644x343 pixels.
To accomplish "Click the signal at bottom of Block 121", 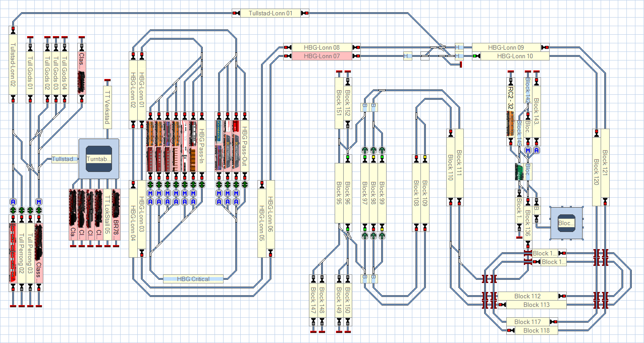I will 605,201.
